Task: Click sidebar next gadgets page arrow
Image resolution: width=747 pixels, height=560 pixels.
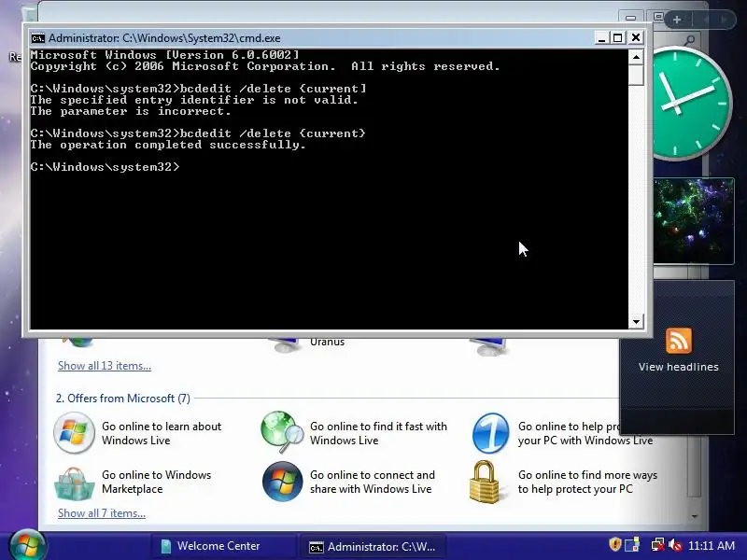Action: 725,20
